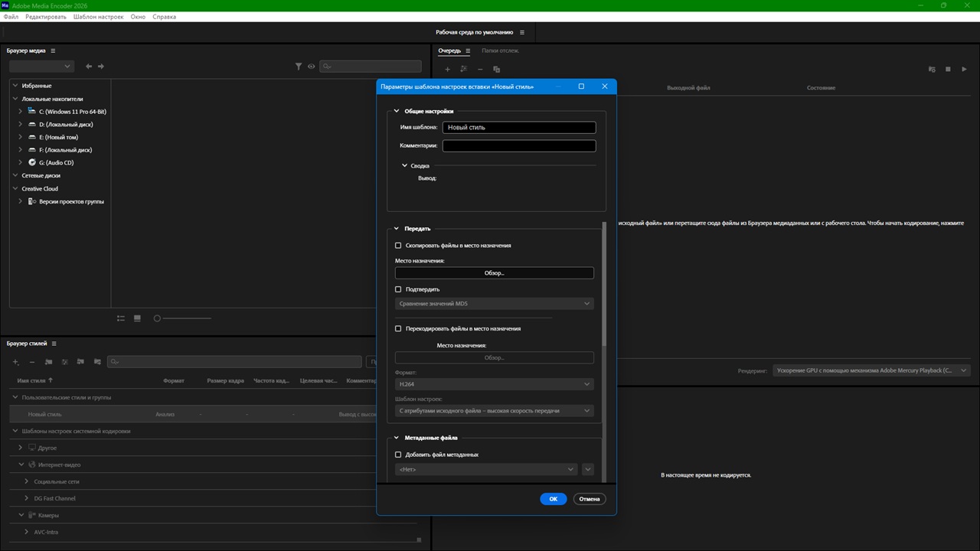980x551 pixels.
Task: Click the back arrow in Media Browser
Action: [x=89, y=67]
